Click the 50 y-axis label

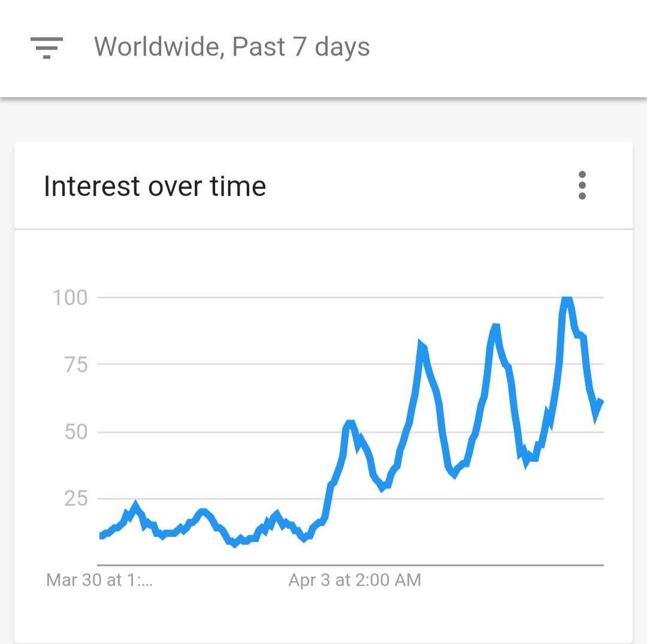tap(76, 432)
